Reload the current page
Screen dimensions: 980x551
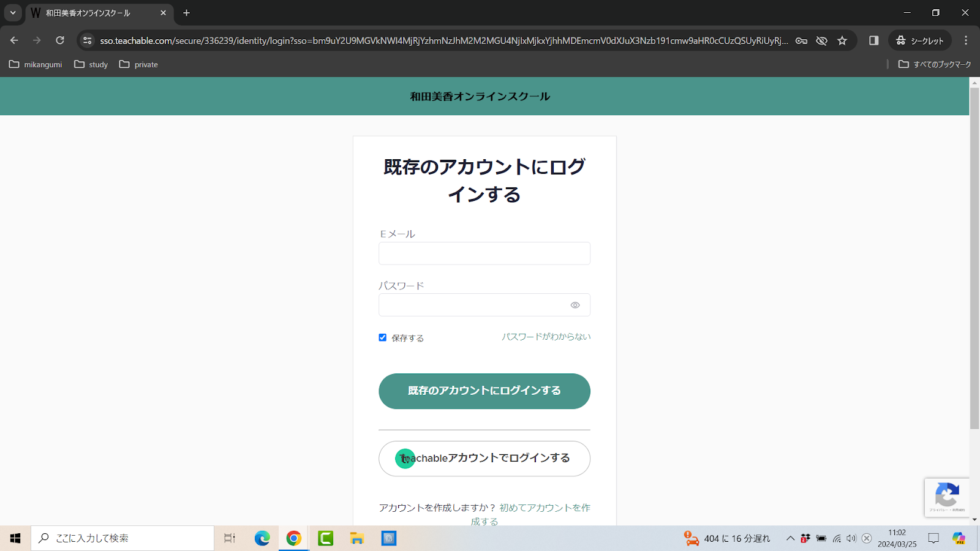pyautogui.click(x=60, y=40)
